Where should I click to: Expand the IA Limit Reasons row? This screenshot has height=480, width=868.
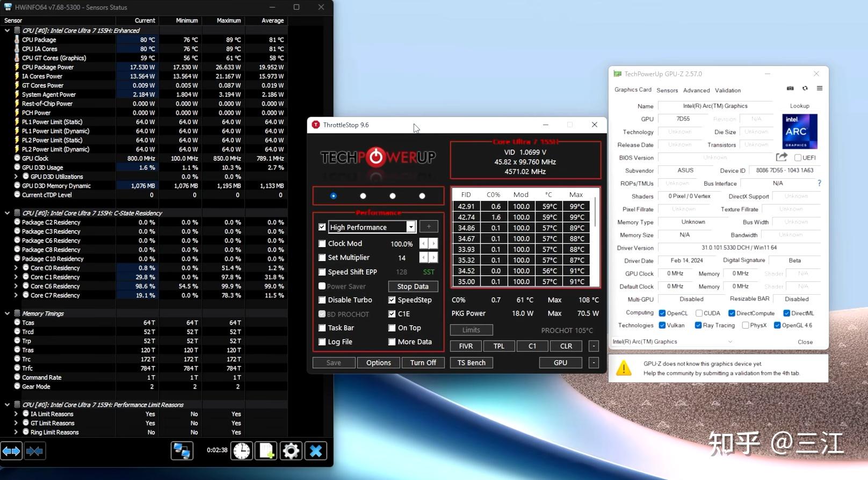click(x=16, y=414)
